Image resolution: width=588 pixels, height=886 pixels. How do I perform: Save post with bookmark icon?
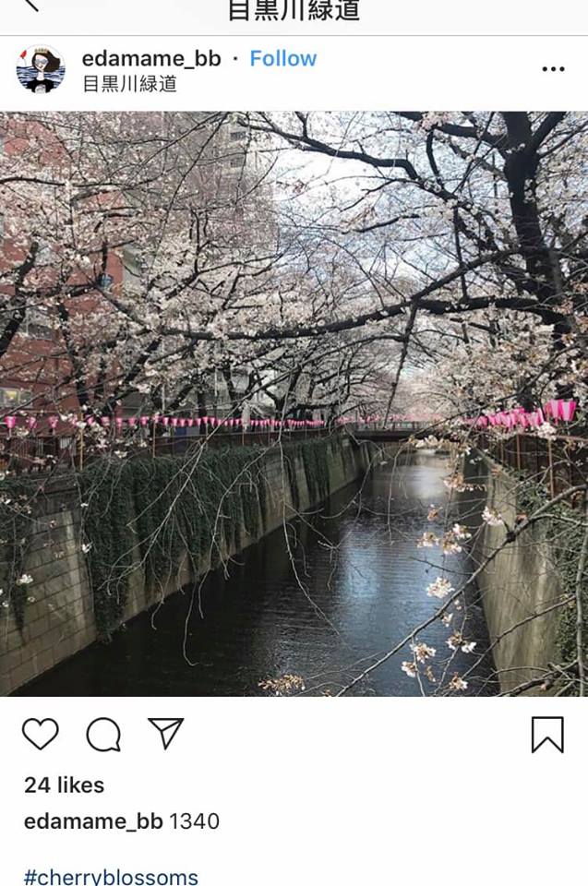coord(547,735)
